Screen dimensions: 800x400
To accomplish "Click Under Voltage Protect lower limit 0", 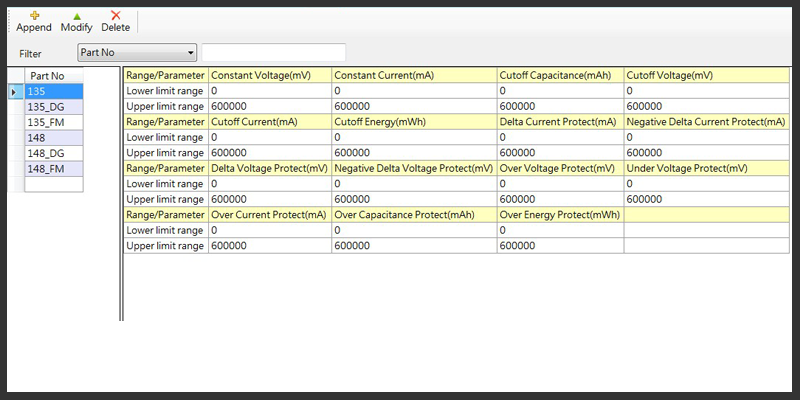I will pos(707,184).
